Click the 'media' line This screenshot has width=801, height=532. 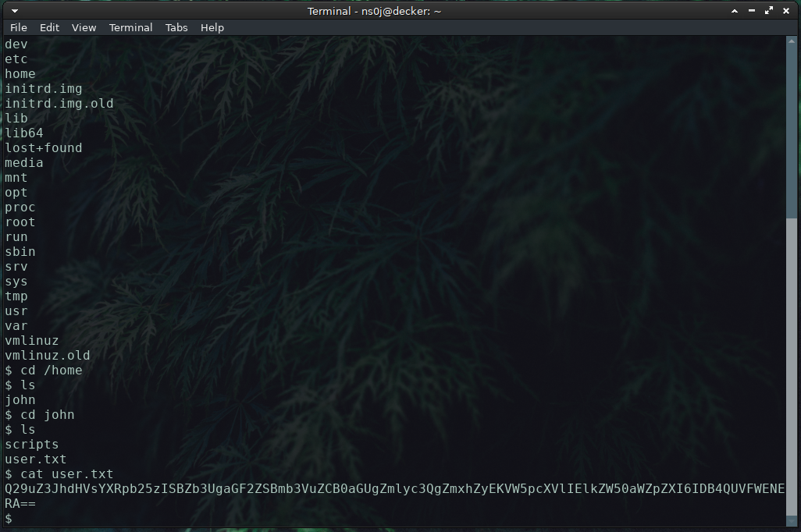[x=24, y=163]
